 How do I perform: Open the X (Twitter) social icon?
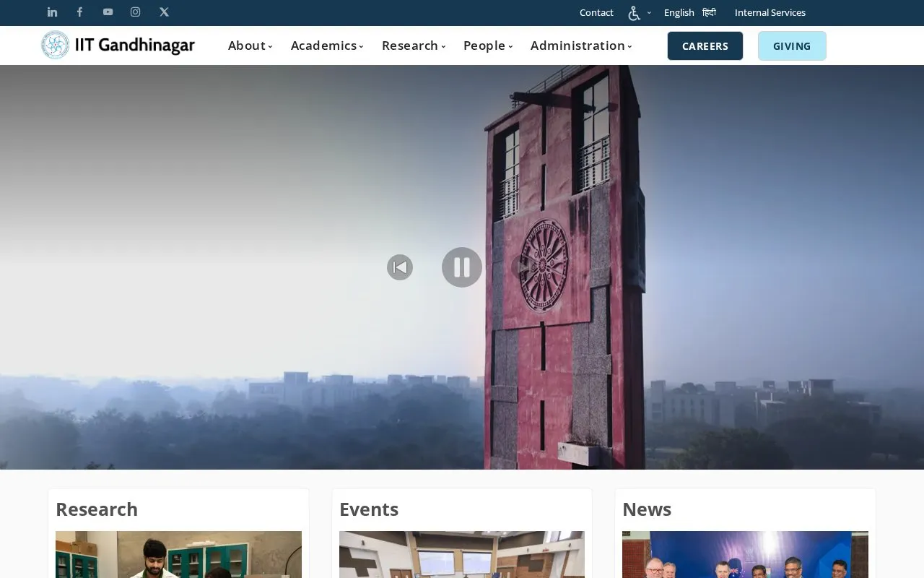pos(164,12)
